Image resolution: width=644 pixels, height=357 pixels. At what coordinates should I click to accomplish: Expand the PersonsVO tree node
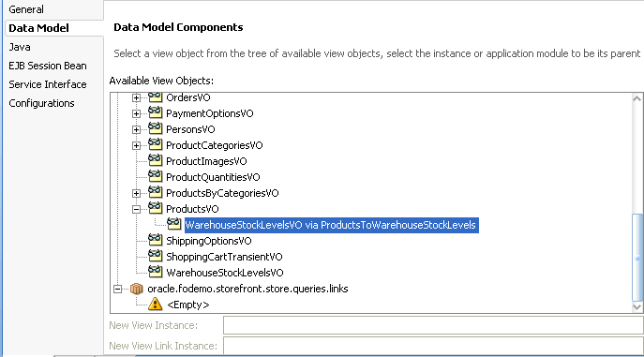pyautogui.click(x=136, y=129)
